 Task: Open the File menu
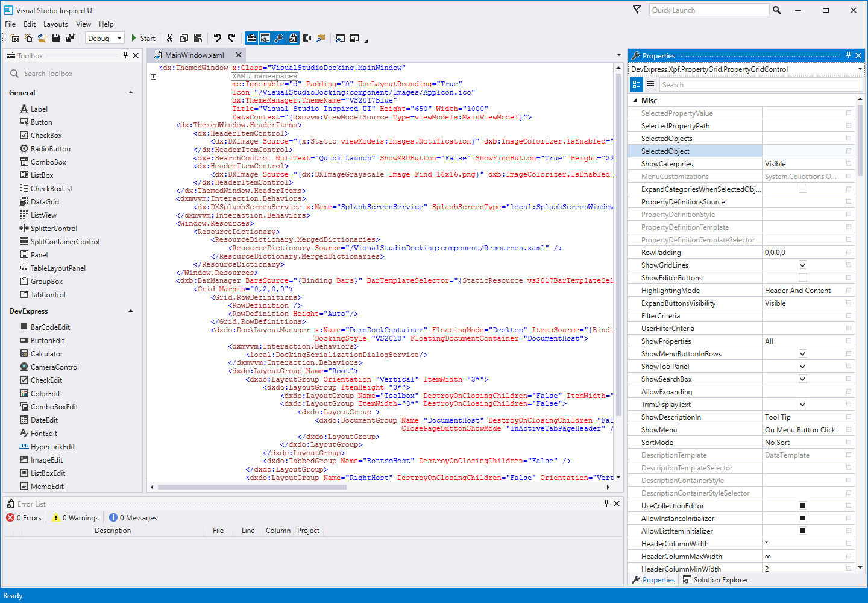click(10, 24)
